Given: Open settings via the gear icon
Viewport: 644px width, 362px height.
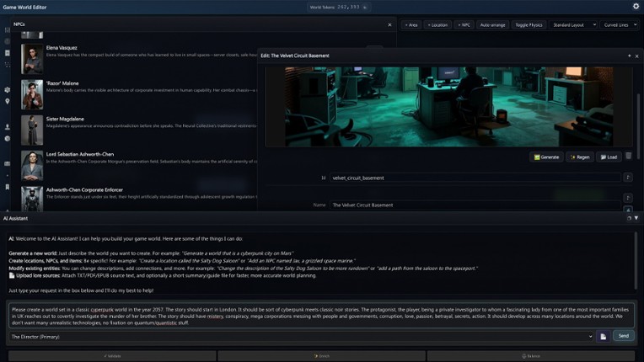Looking at the screenshot, I should [x=636, y=7].
